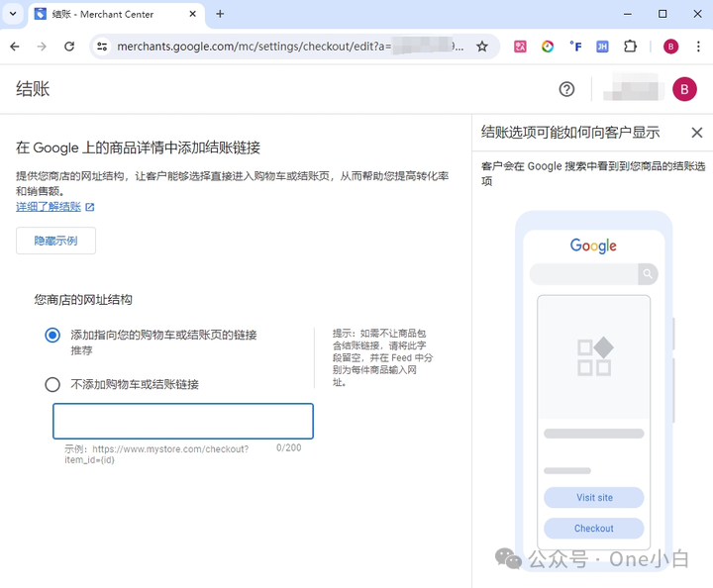Open the °F extension icon
This screenshot has height=588, width=713.
pyautogui.click(x=575, y=47)
